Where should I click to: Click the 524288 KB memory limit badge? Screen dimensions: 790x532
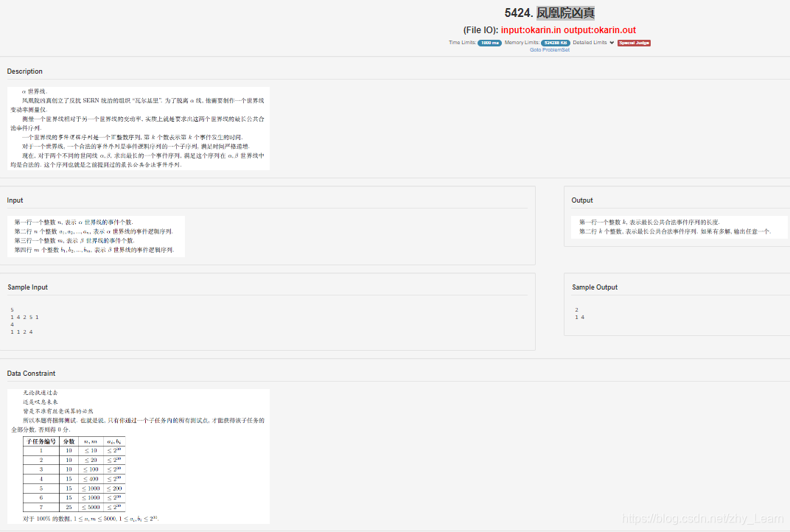555,43
